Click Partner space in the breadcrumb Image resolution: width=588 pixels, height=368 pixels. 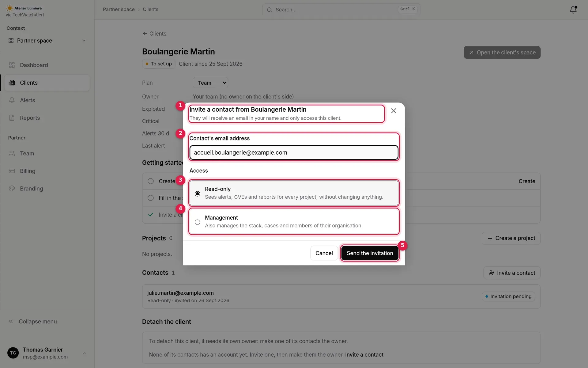[119, 10]
